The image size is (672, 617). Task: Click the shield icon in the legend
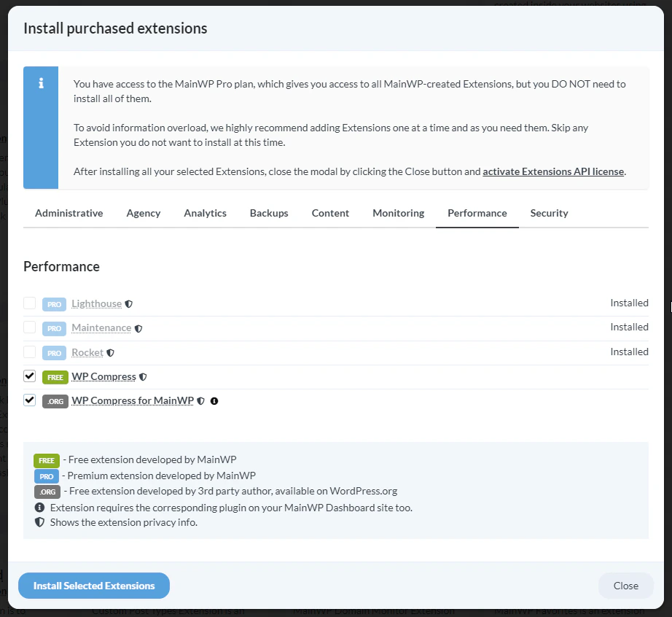pyautogui.click(x=39, y=522)
